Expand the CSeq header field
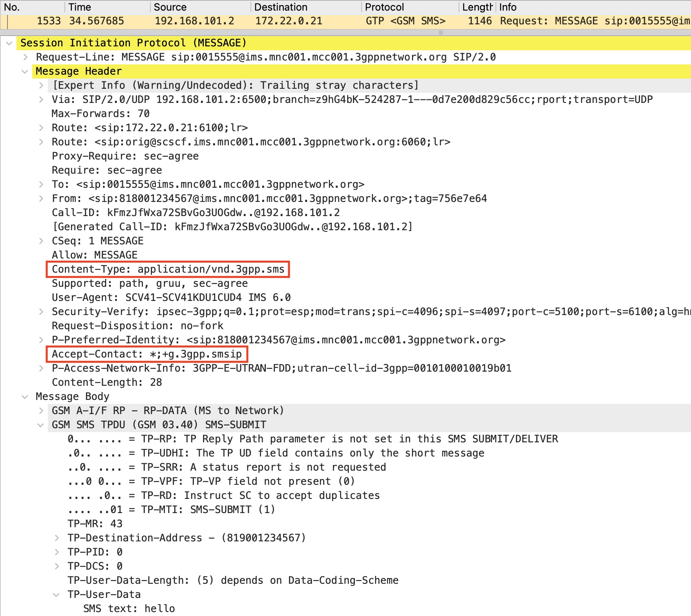The image size is (691, 616). pyautogui.click(x=41, y=241)
